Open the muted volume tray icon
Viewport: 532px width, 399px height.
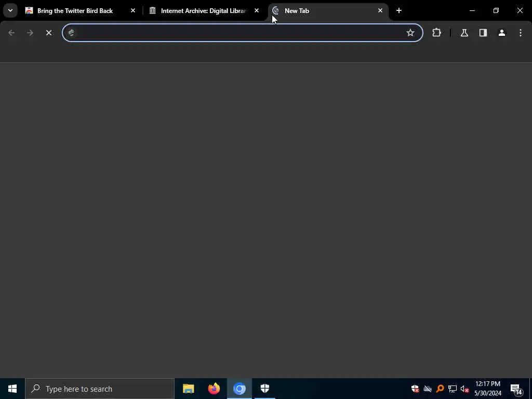pos(465,389)
